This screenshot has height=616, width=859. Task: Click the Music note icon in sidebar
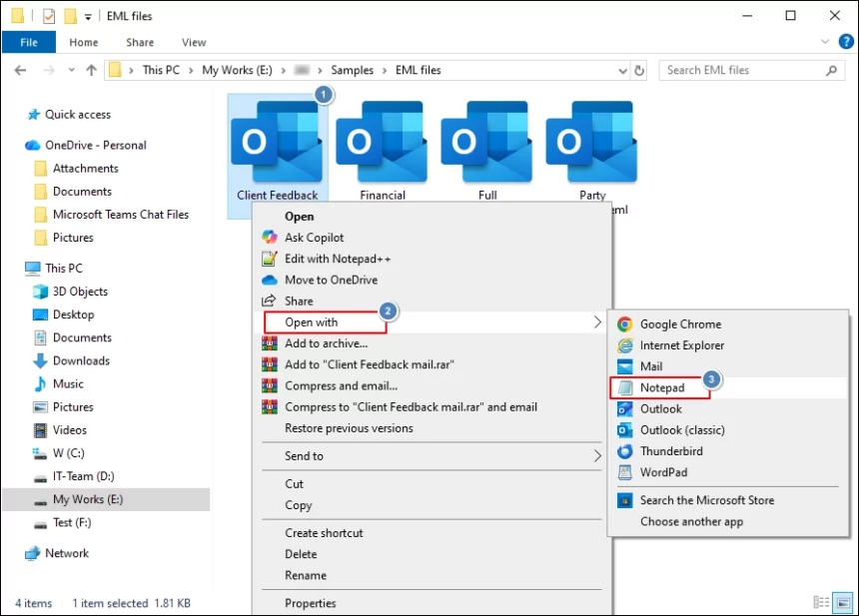(40, 383)
